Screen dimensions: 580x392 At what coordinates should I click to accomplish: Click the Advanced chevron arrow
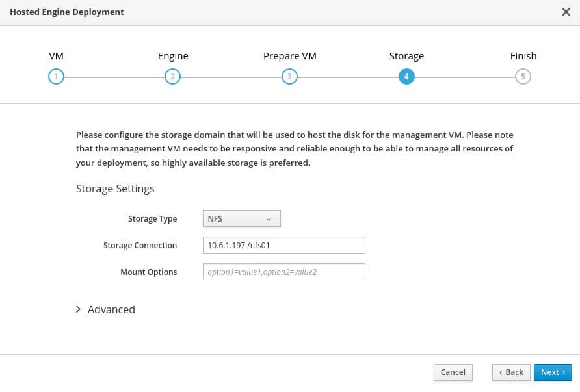pyautogui.click(x=79, y=309)
